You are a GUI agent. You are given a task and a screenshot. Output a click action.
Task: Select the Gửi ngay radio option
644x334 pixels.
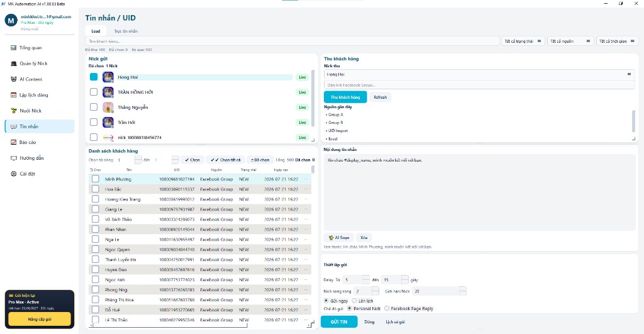[326, 301]
